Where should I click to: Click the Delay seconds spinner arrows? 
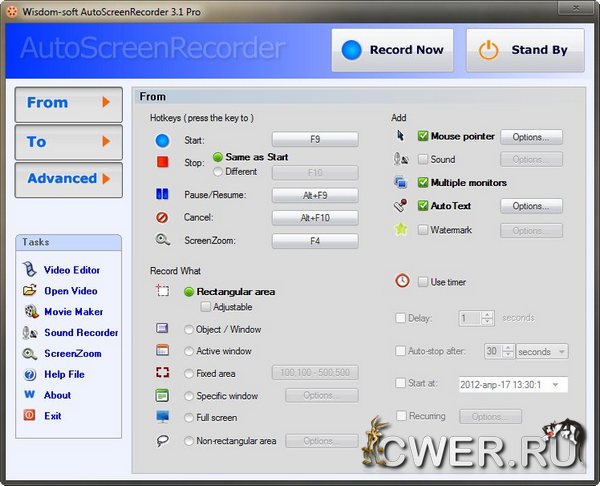pos(487,318)
